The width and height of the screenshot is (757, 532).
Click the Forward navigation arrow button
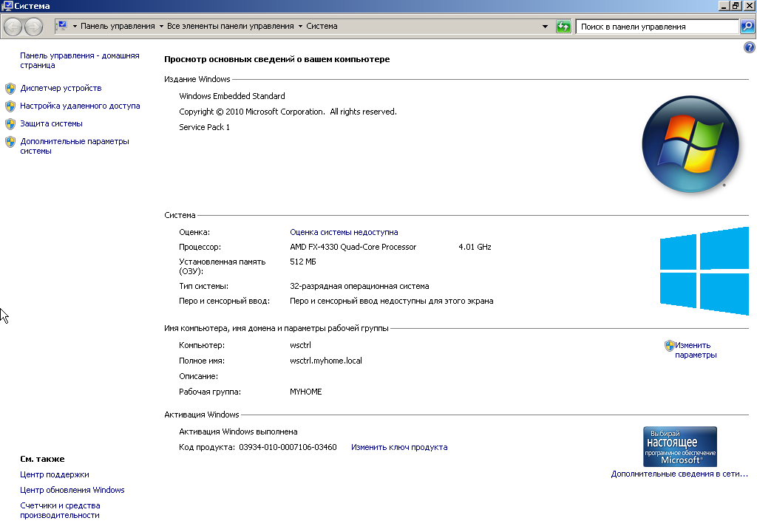coord(33,27)
